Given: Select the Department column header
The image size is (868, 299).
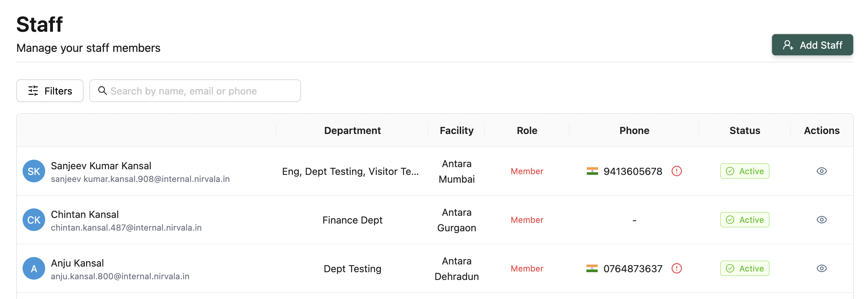Looking at the screenshot, I should pos(352,130).
